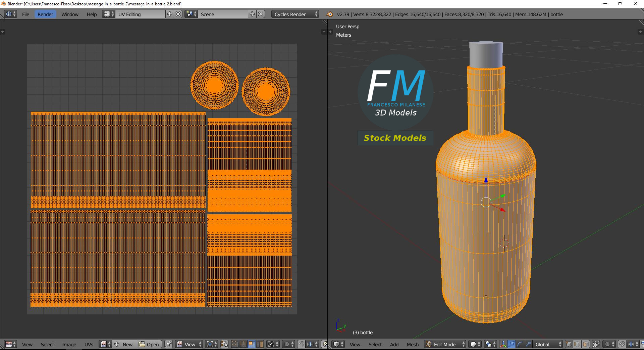Open the screen layout browser icon
644x350 pixels.
(109, 14)
